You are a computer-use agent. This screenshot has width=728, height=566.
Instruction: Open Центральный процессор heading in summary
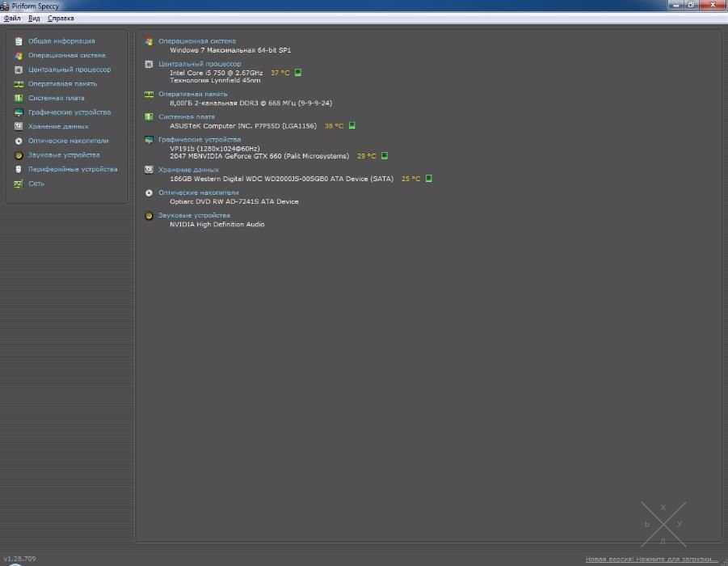[200, 64]
